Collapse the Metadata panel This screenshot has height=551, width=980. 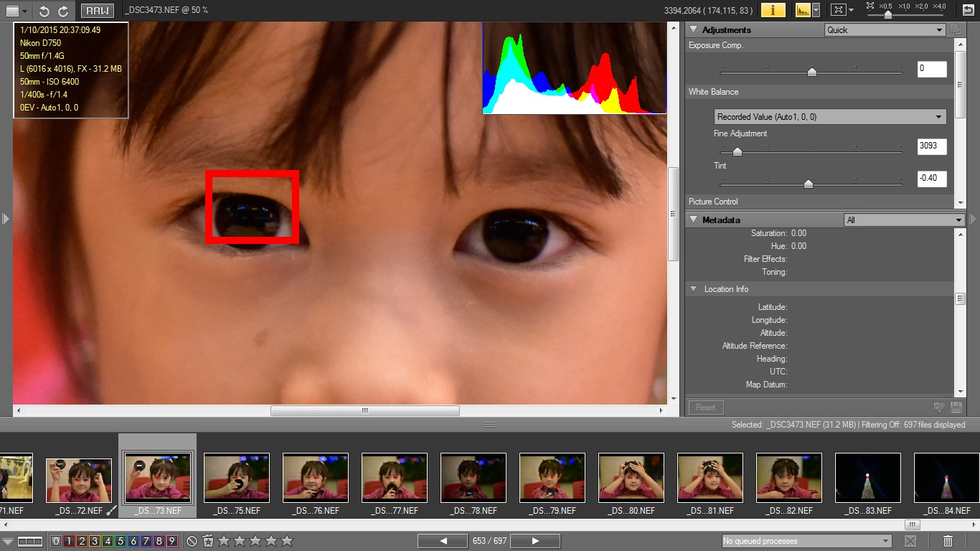click(x=693, y=220)
